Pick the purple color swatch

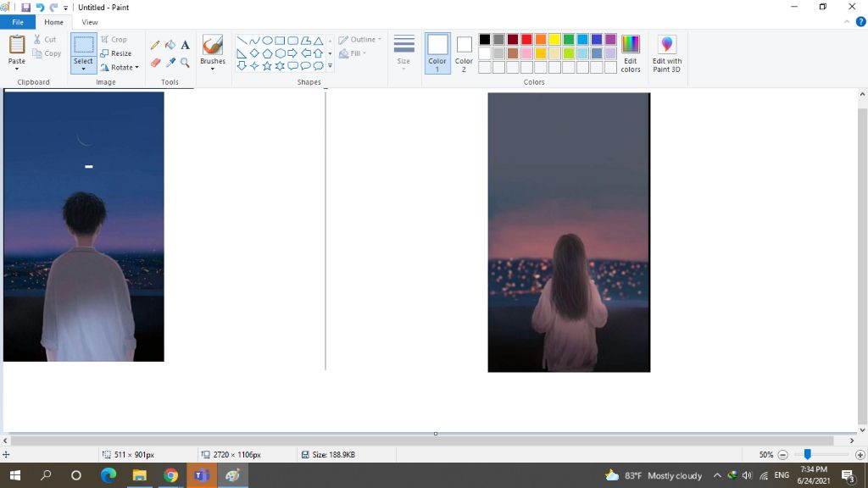point(610,39)
